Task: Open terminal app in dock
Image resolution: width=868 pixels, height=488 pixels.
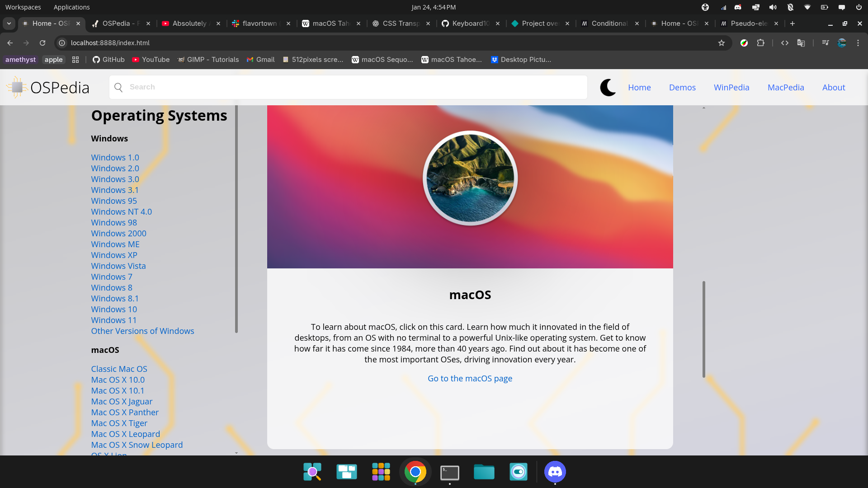Action: click(x=449, y=472)
